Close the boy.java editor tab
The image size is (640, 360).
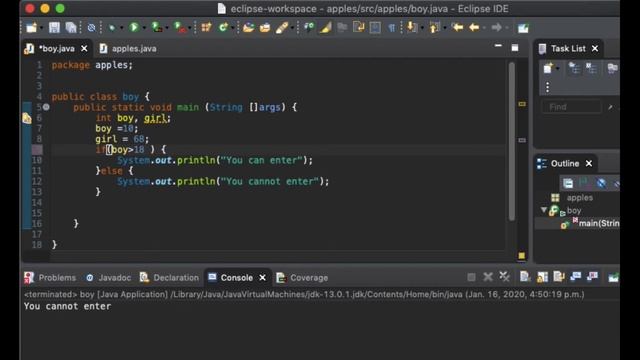[84, 49]
